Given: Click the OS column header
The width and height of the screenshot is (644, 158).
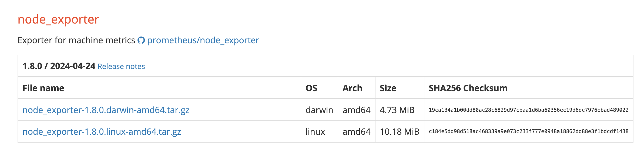Looking at the screenshot, I should 311,88.
